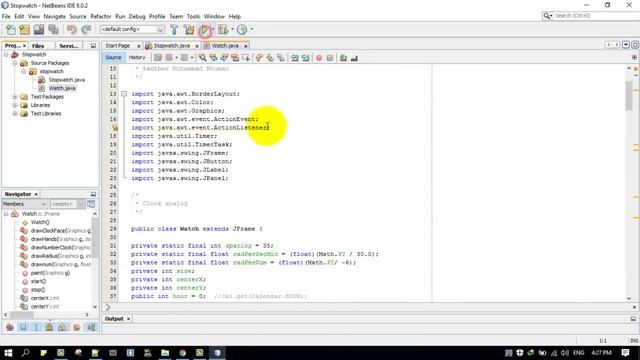Toggle the editor History view button
Screen dimensions: 640x360
click(x=137, y=58)
